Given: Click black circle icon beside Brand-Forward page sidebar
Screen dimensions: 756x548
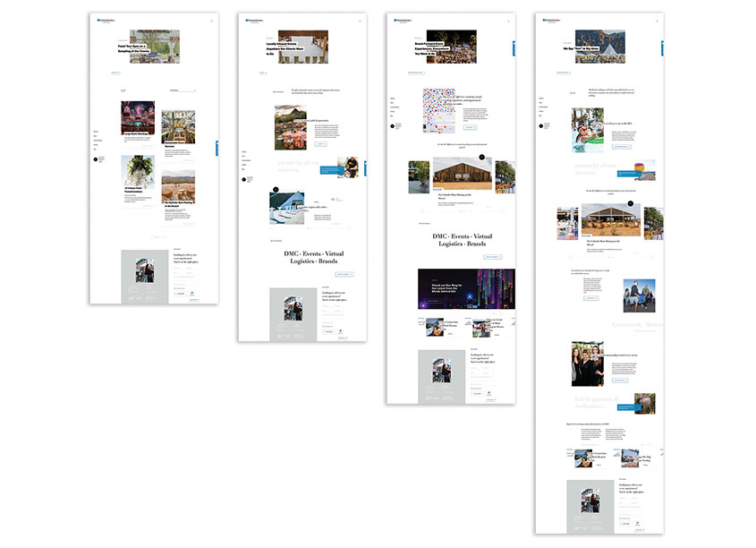Looking at the screenshot, I should click(x=392, y=126).
